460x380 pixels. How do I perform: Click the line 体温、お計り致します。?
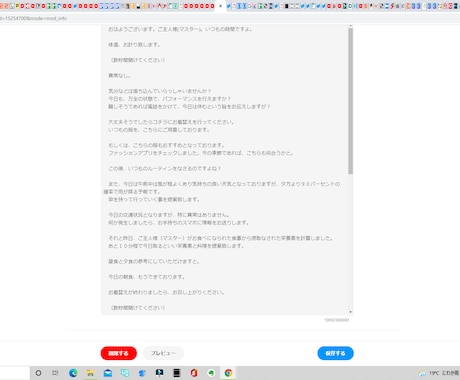pyautogui.click(x=135, y=45)
